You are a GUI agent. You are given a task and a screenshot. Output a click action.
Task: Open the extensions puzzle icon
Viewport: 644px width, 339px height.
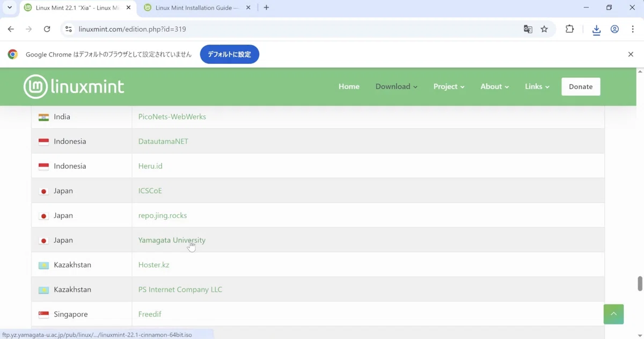click(570, 29)
